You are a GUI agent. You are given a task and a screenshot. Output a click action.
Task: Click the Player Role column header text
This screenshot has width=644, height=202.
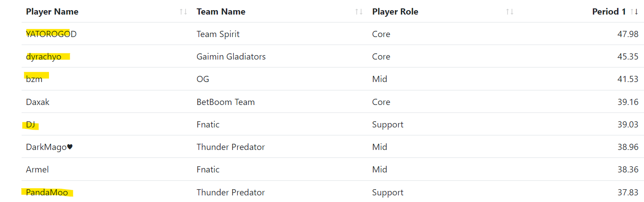pyautogui.click(x=395, y=12)
